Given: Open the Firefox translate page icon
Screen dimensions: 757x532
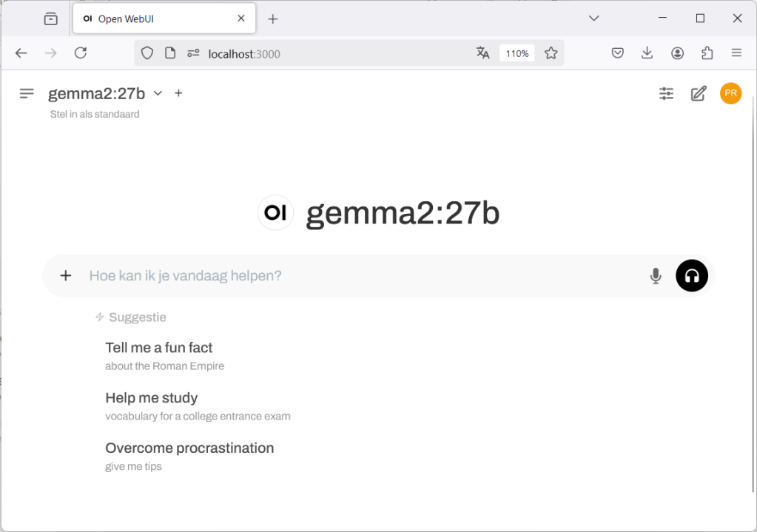Looking at the screenshot, I should pyautogui.click(x=482, y=53).
